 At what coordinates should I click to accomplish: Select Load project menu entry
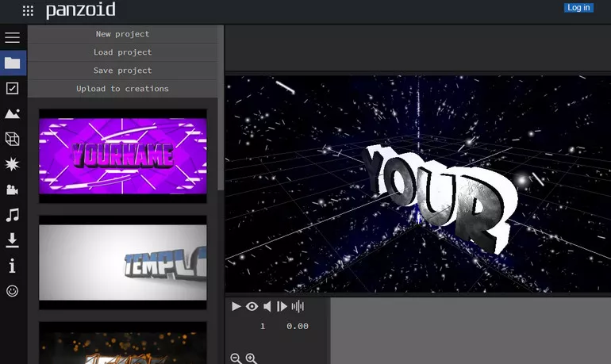tap(123, 52)
